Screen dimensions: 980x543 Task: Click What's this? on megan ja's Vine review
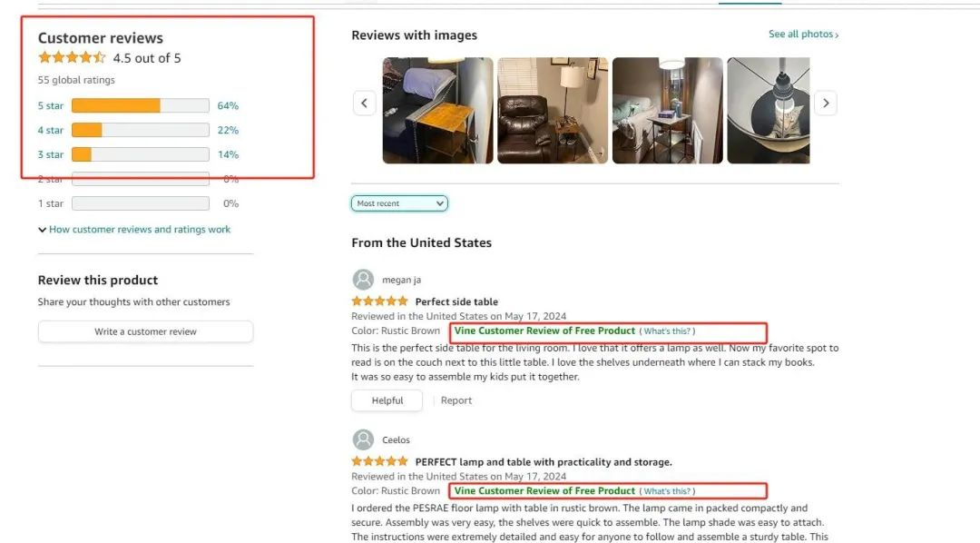[x=667, y=331]
